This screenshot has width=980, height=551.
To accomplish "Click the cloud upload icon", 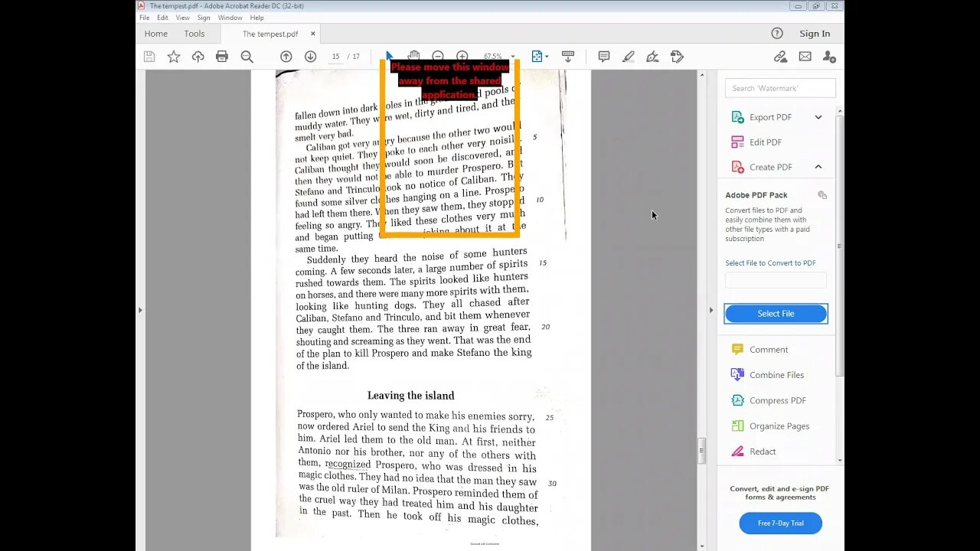I will click(x=198, y=57).
